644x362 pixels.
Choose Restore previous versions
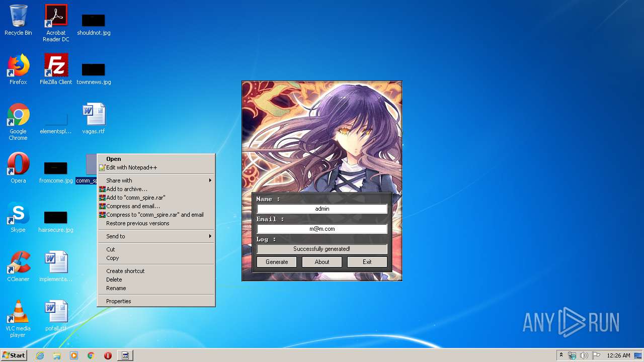(156, 223)
